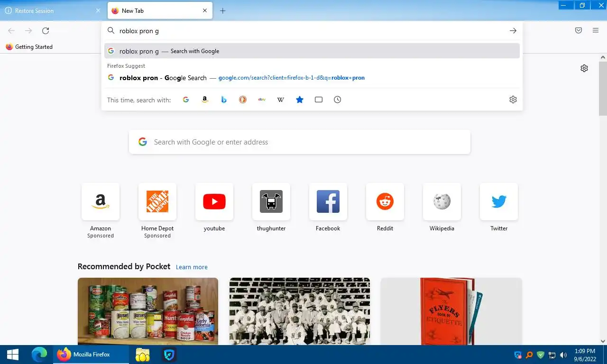This screenshot has height=364, width=607.
Task: Search history with the clock icon
Action: tap(338, 100)
